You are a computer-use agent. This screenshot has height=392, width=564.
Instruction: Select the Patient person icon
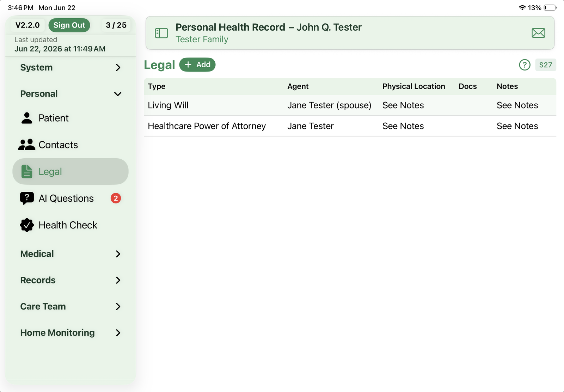click(27, 118)
